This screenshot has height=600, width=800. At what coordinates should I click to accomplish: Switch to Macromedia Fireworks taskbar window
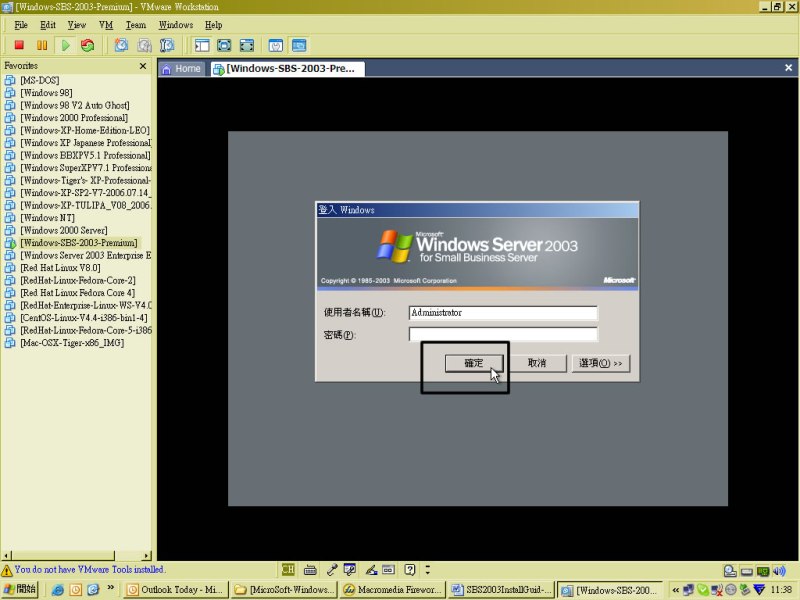(x=392, y=590)
